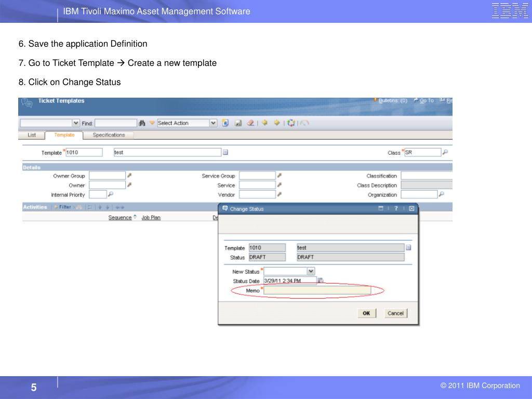Screen dimensions: 532x399
Task: Open the Select Action dropdown
Action: pos(213,123)
